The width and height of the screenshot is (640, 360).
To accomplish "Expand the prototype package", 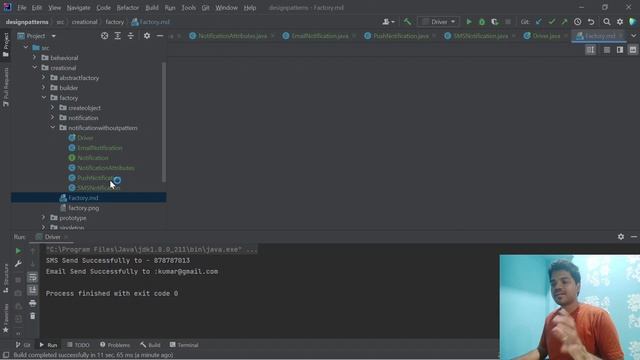I will coord(44,218).
